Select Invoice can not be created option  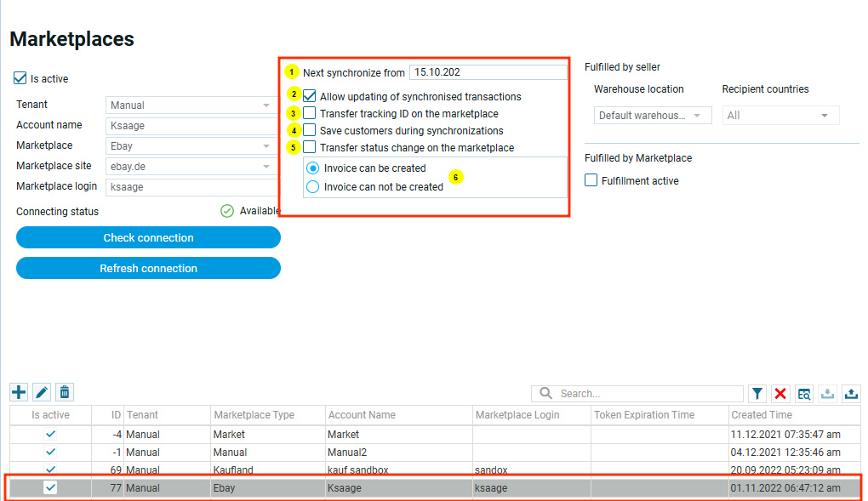313,186
